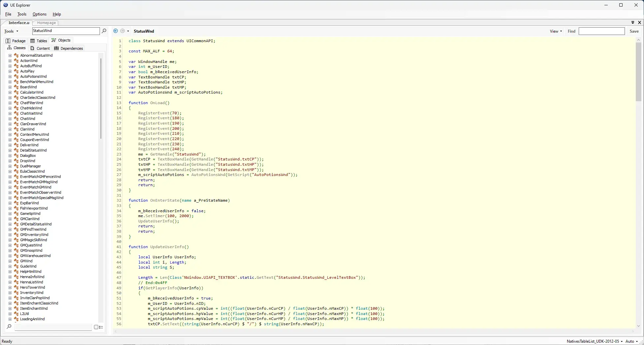The width and height of the screenshot is (644, 345).
Task: Expand the DetailStatusWnd class node
Action: [x=10, y=150]
